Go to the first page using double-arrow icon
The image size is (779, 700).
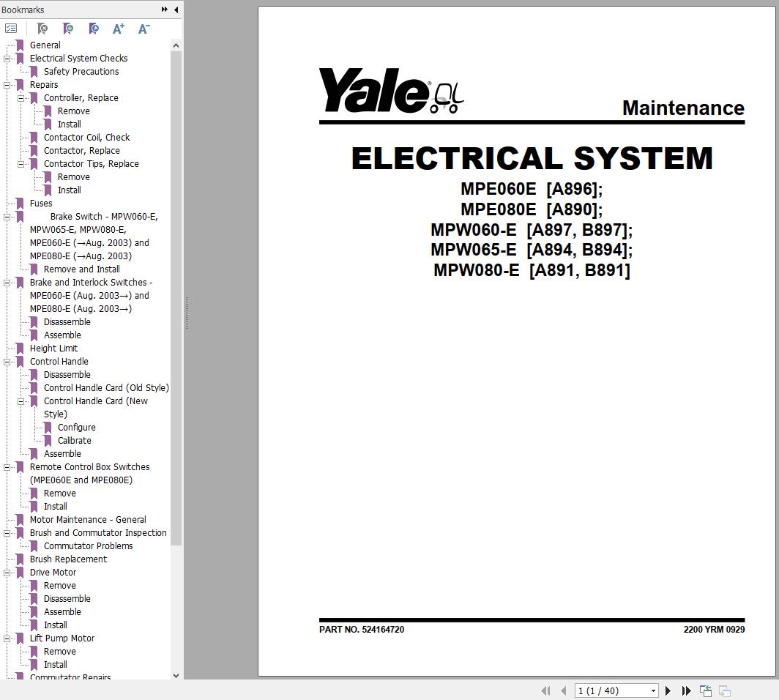546,690
